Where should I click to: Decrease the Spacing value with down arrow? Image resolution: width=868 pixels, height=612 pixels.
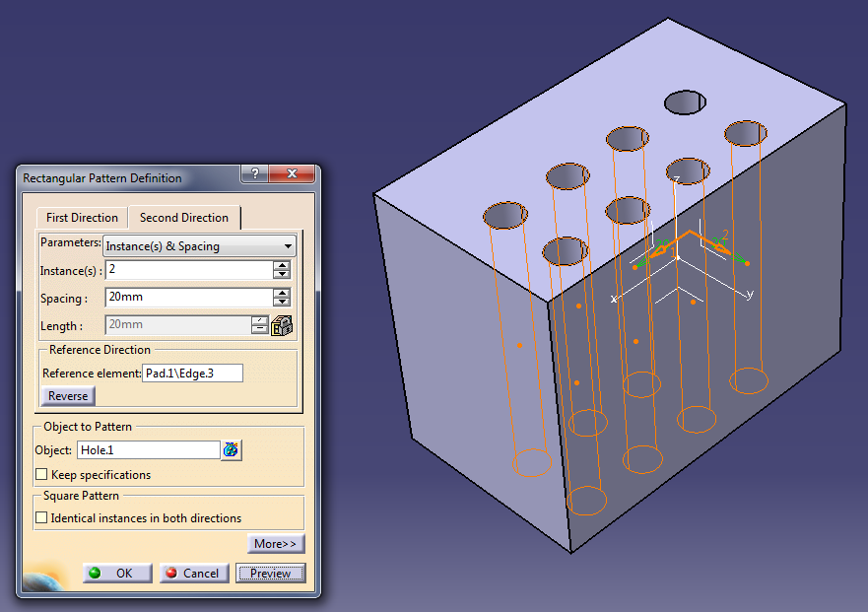pos(282,302)
